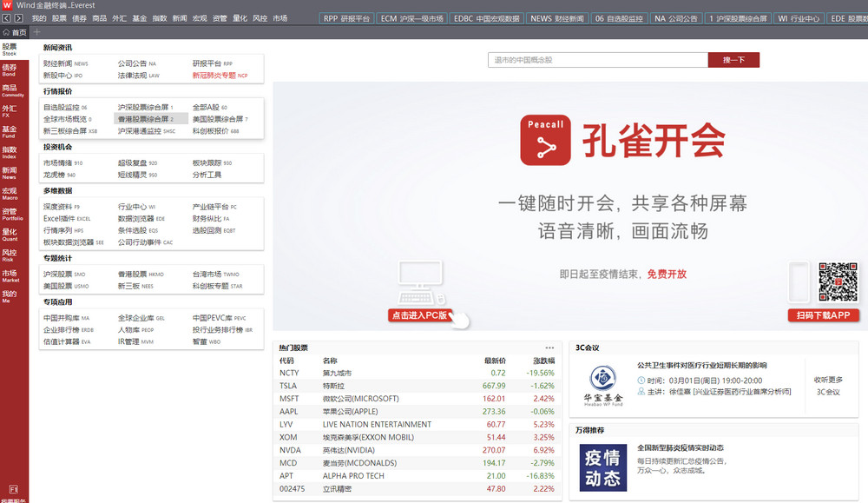Image resolution: width=868 pixels, height=503 pixels.
Task: Click the forward navigation arrow
Action: [18, 18]
